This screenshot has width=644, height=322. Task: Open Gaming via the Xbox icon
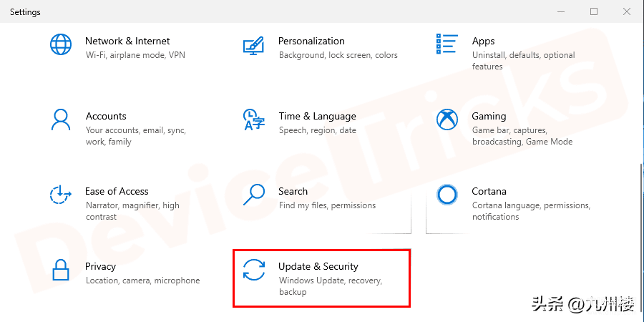click(447, 119)
